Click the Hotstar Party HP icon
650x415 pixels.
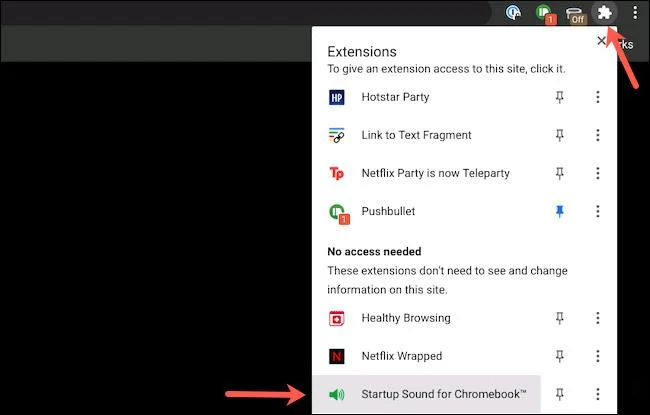pos(337,97)
